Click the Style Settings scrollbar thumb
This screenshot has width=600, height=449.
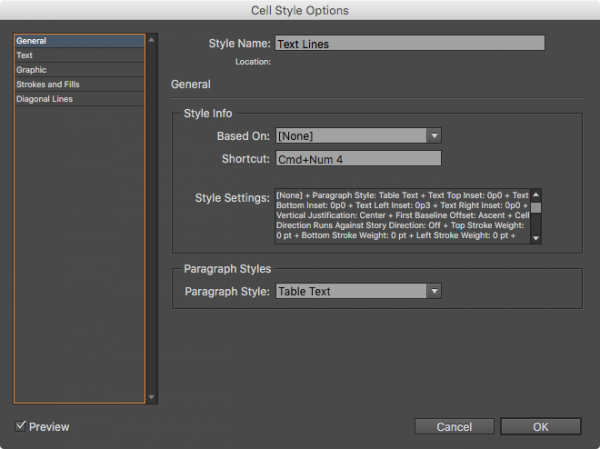pyautogui.click(x=536, y=207)
